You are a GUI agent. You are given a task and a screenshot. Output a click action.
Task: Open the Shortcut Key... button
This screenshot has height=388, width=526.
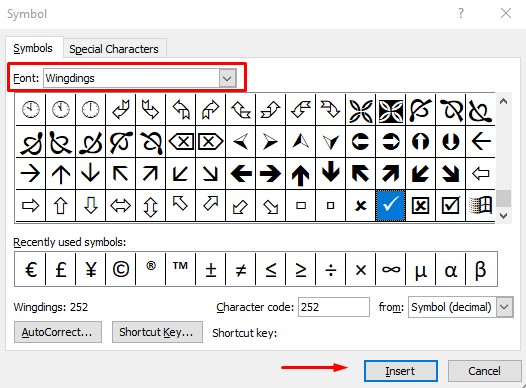(157, 332)
